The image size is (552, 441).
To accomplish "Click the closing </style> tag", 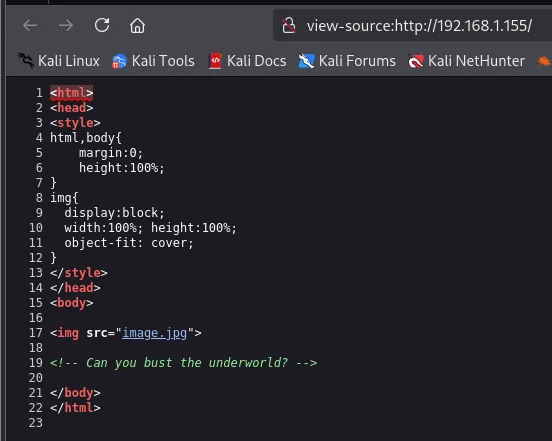I will pos(79,273).
